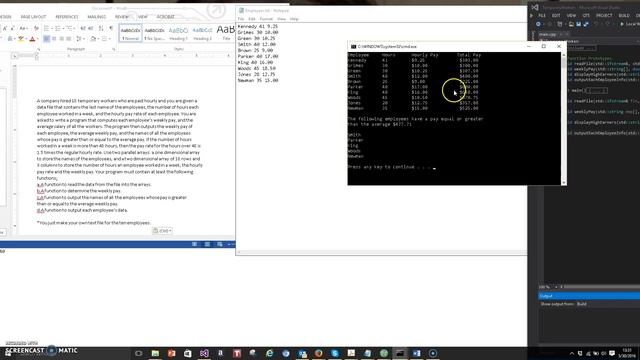
Task: Click the Bullets list icon in Word
Action: pyautogui.click(x=47, y=28)
